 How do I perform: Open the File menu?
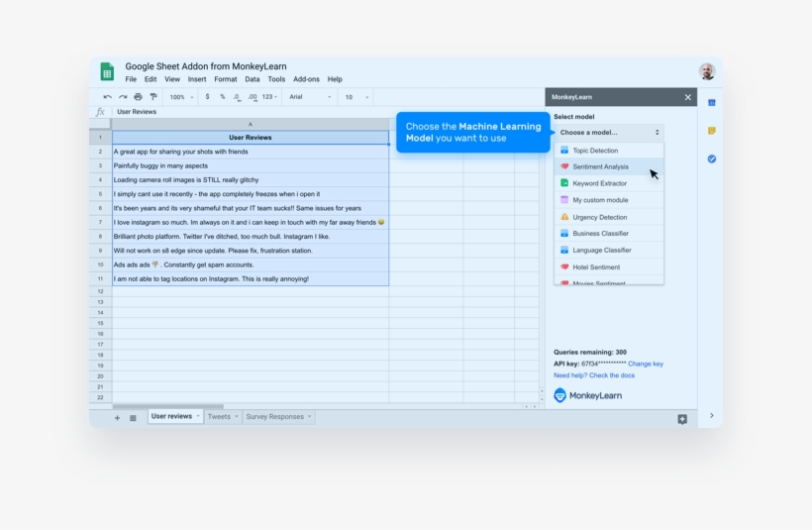point(131,79)
